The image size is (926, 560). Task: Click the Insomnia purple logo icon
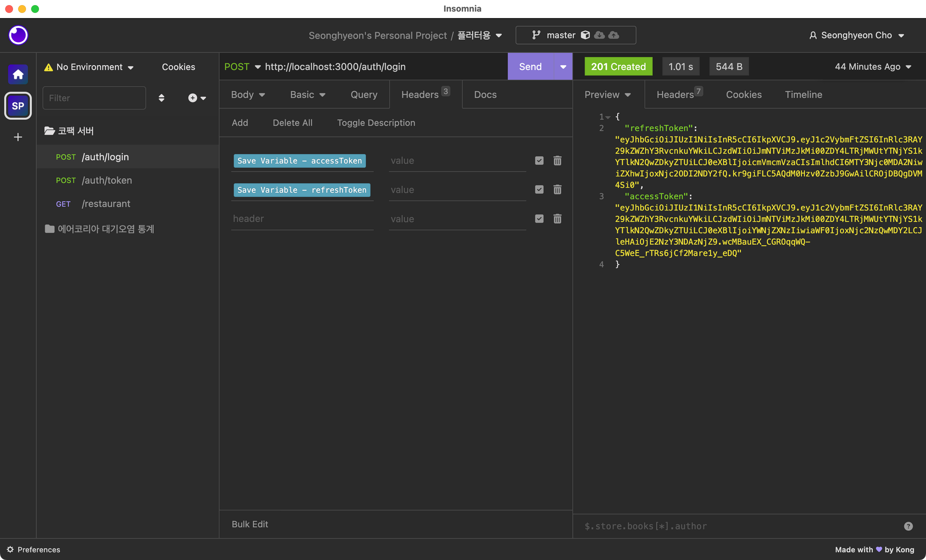tap(18, 35)
